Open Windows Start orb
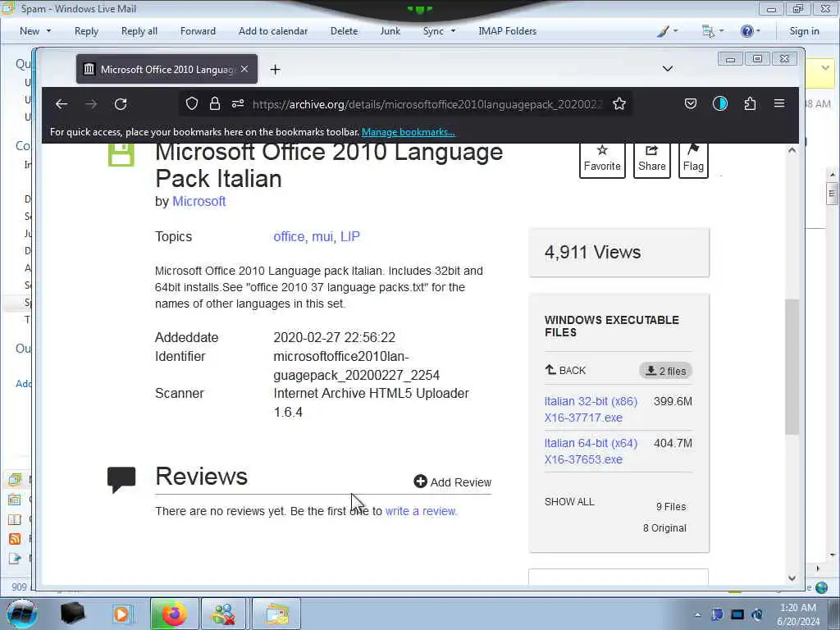 22,614
